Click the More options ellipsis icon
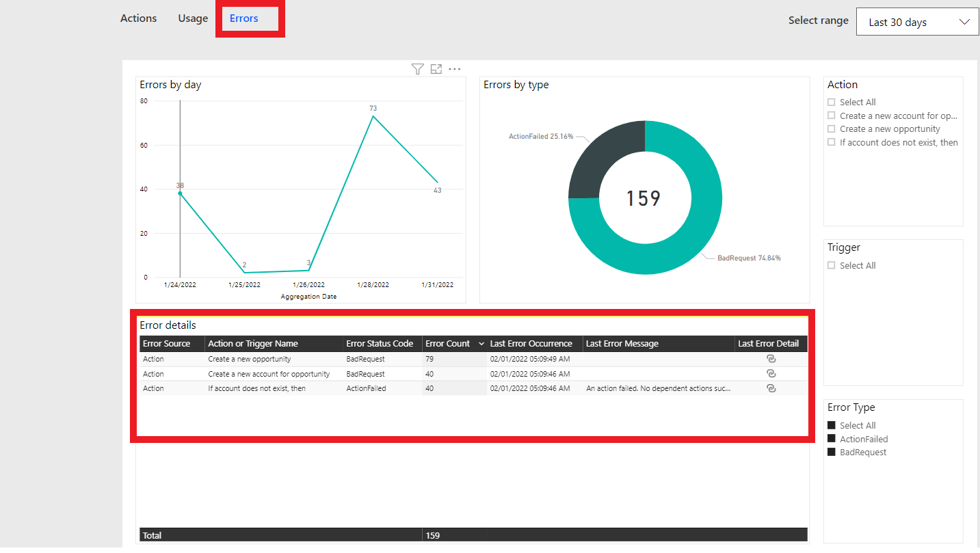This screenshot has height=553, width=980. (455, 68)
